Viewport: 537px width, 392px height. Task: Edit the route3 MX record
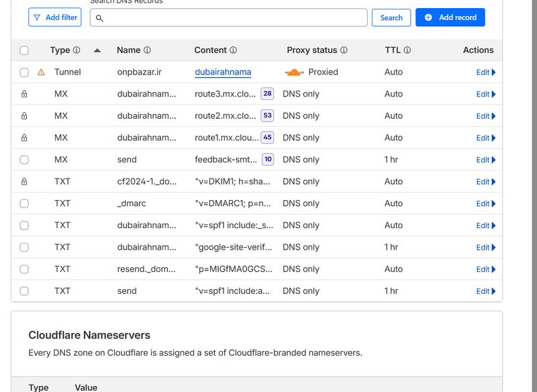(485, 94)
